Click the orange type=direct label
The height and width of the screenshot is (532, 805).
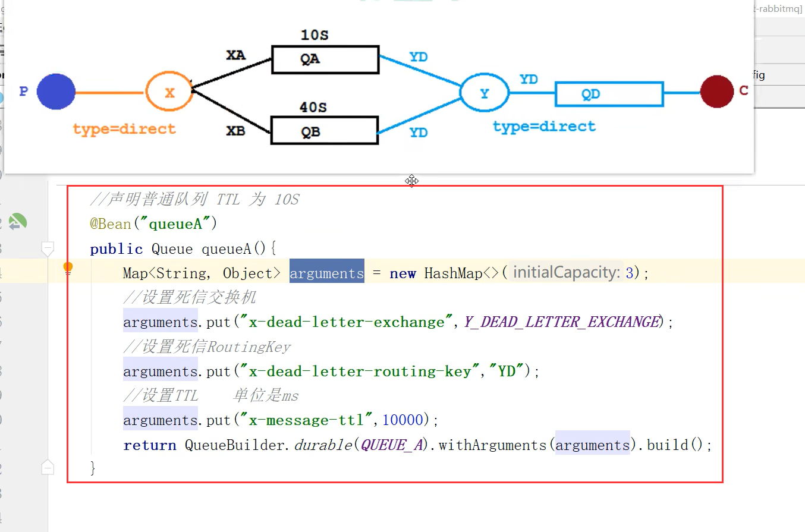point(124,129)
